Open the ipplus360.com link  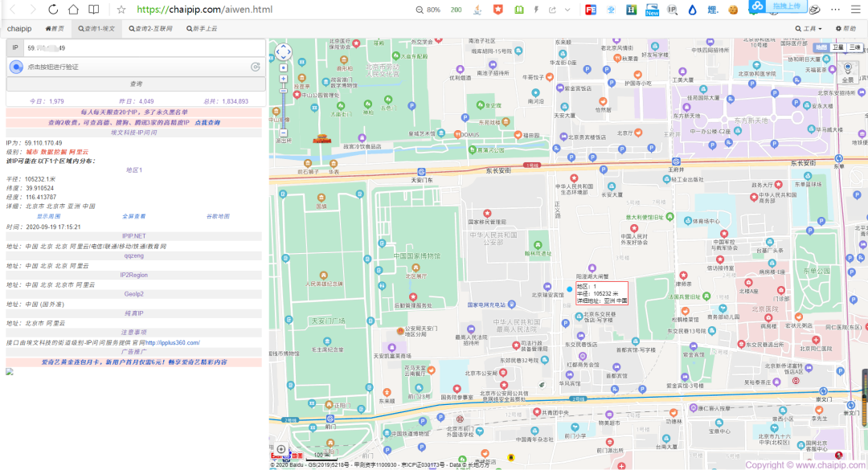tap(172, 343)
